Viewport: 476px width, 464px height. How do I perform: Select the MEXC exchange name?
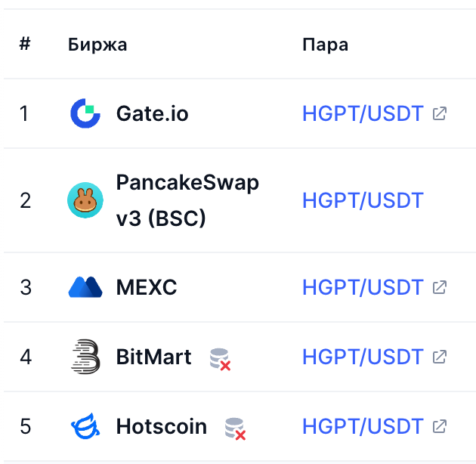click(147, 287)
